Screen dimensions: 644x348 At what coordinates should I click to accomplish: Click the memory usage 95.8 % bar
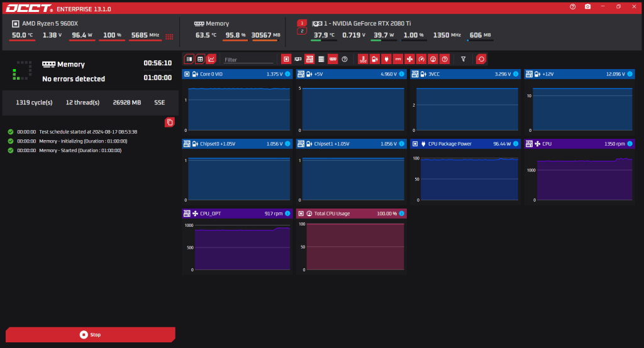click(x=235, y=36)
